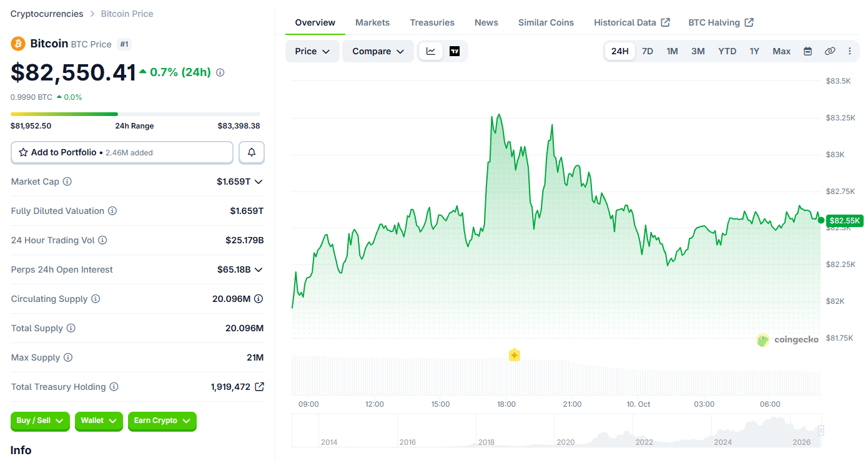868x461 pixels.
Task: Copy chart link via chain icon
Action: point(830,51)
